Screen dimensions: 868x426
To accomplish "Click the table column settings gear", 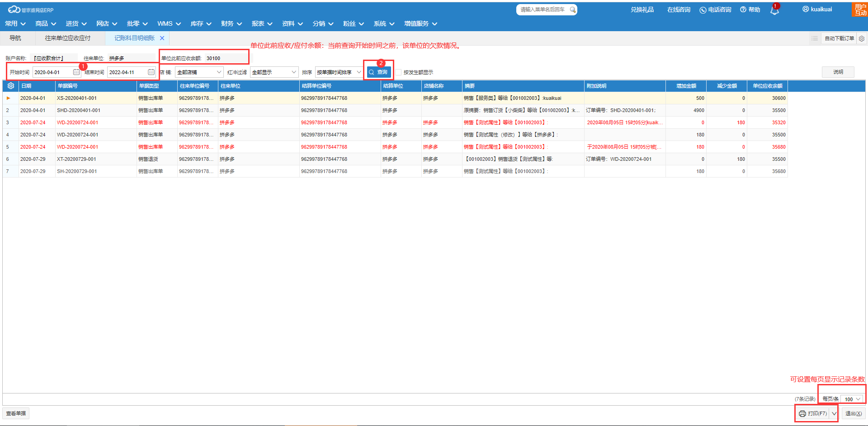I will pyautogui.click(x=11, y=86).
